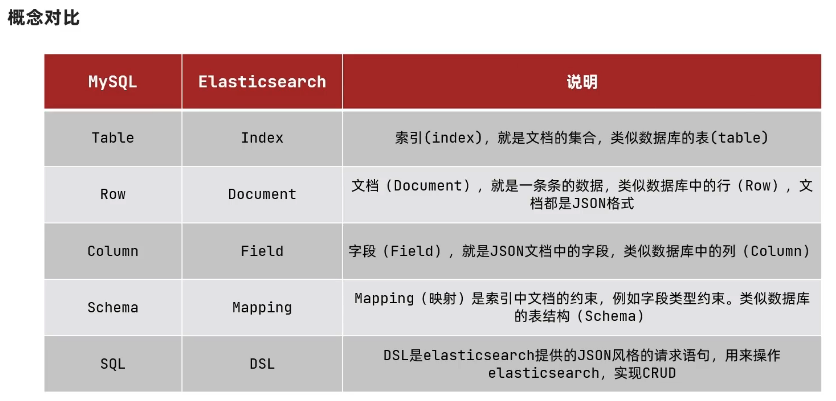
Task: Click the description starting with Mapping (映射)
Action: pos(582,307)
